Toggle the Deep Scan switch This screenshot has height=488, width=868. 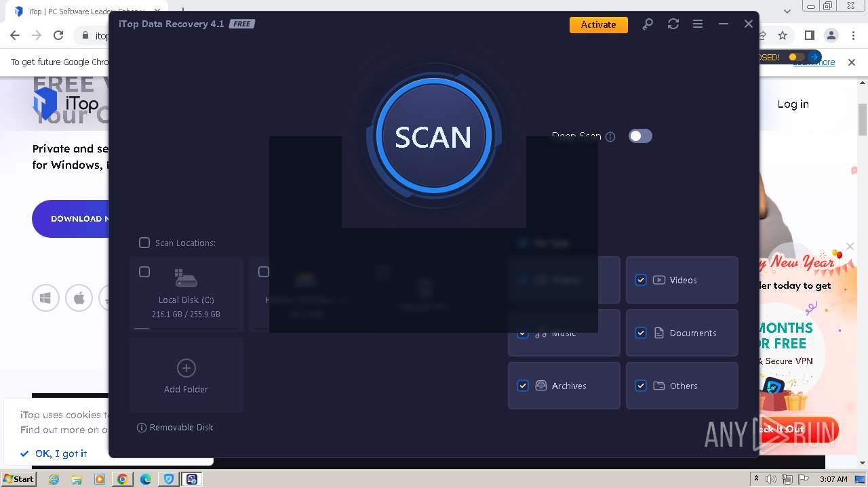[x=640, y=136]
